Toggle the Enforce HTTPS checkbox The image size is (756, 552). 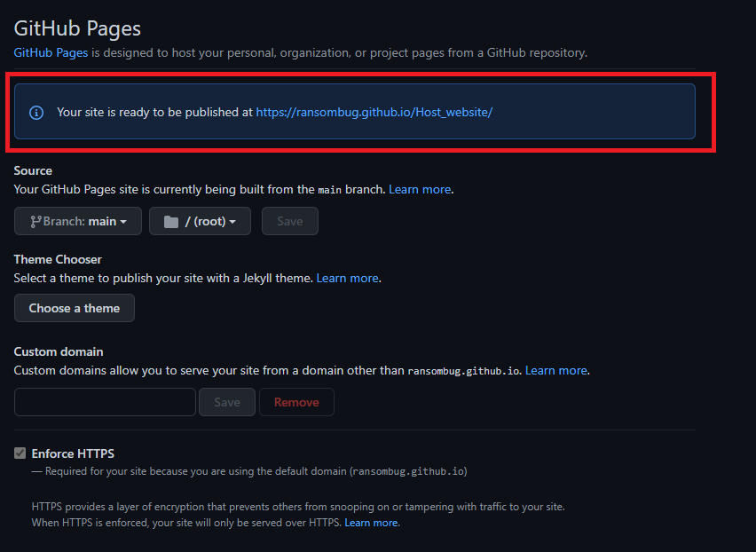[x=20, y=453]
